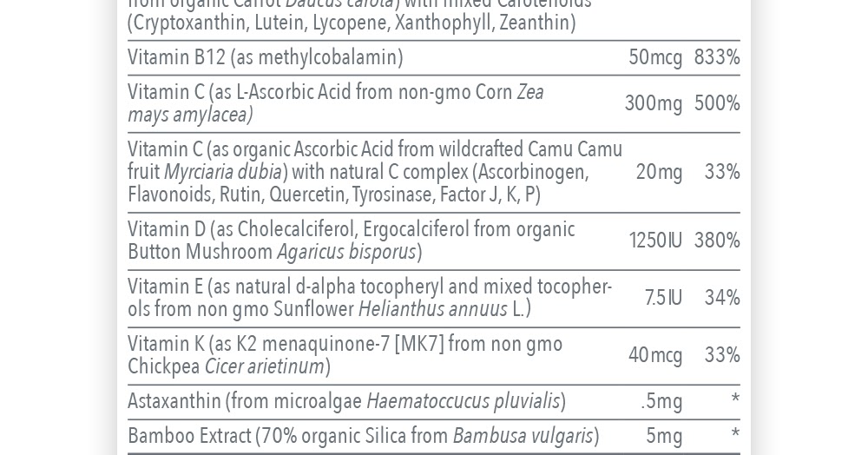Click the .5mg Astaxanthin amount
868x455 pixels.
coord(661,401)
